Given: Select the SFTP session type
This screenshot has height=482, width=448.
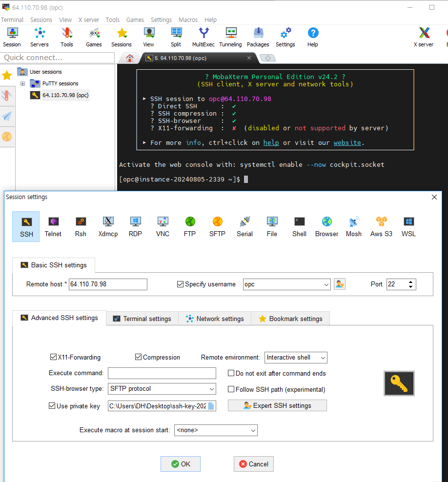Looking at the screenshot, I should coord(217,226).
